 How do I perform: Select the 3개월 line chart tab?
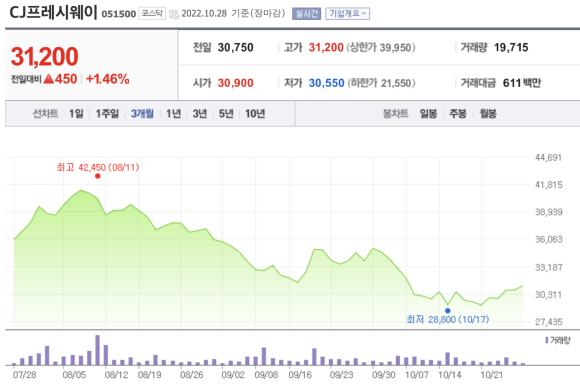(x=142, y=114)
